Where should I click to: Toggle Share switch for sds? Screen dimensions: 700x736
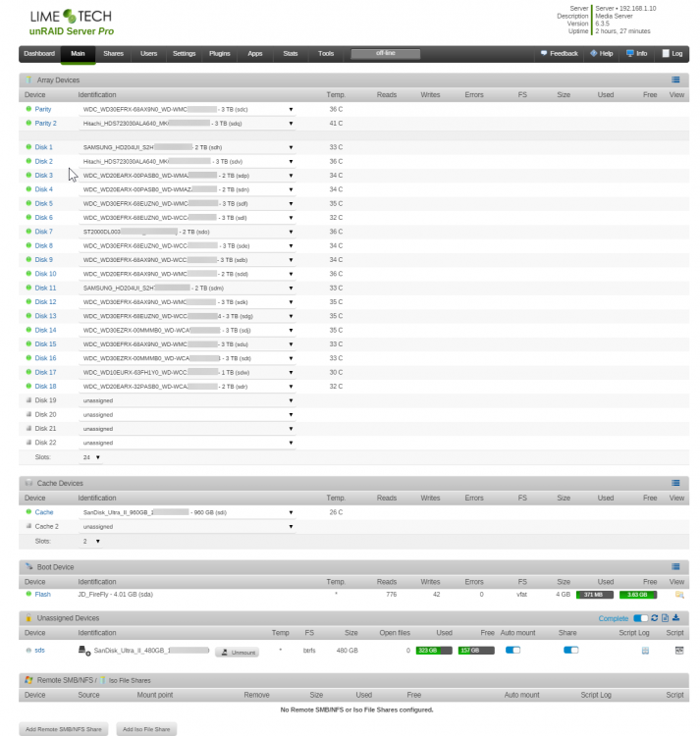point(570,650)
